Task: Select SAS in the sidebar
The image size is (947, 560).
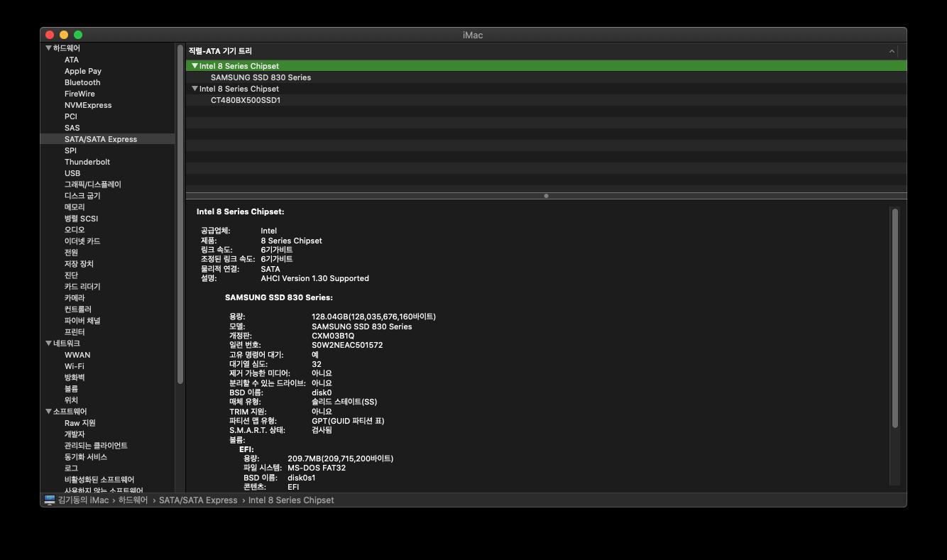Action: click(72, 128)
